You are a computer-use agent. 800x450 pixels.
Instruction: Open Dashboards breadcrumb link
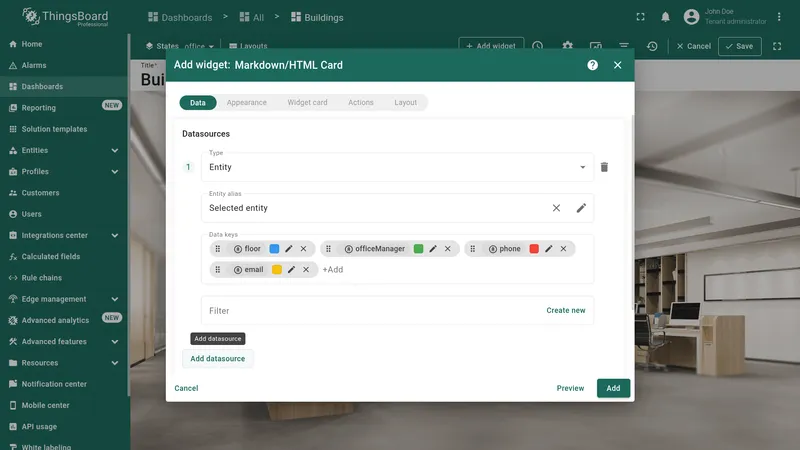pos(180,17)
